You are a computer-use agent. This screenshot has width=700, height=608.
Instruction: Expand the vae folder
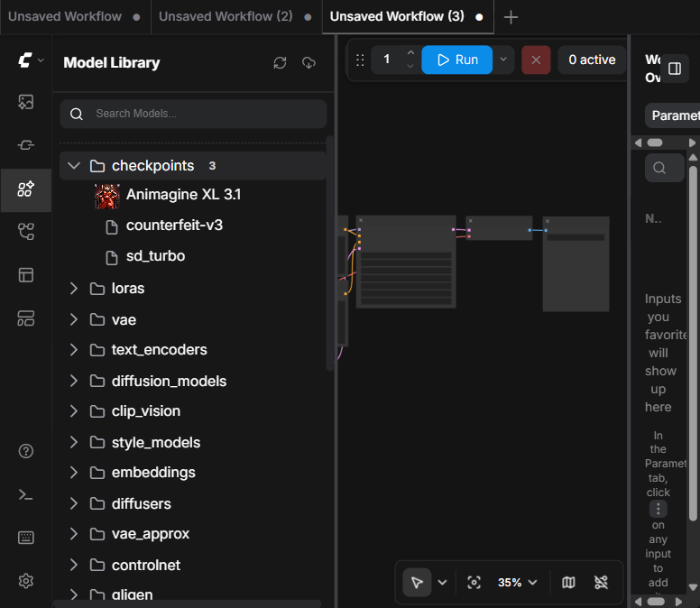(x=74, y=319)
